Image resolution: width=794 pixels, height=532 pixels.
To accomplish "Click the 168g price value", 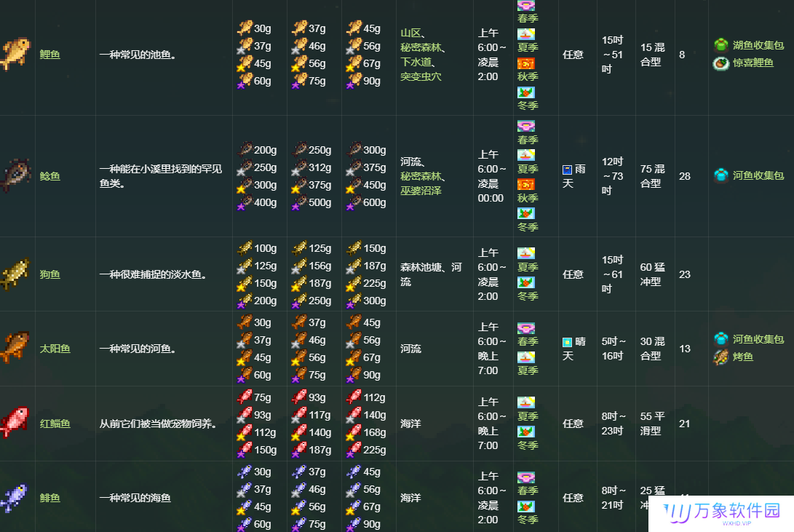I will [x=375, y=432].
